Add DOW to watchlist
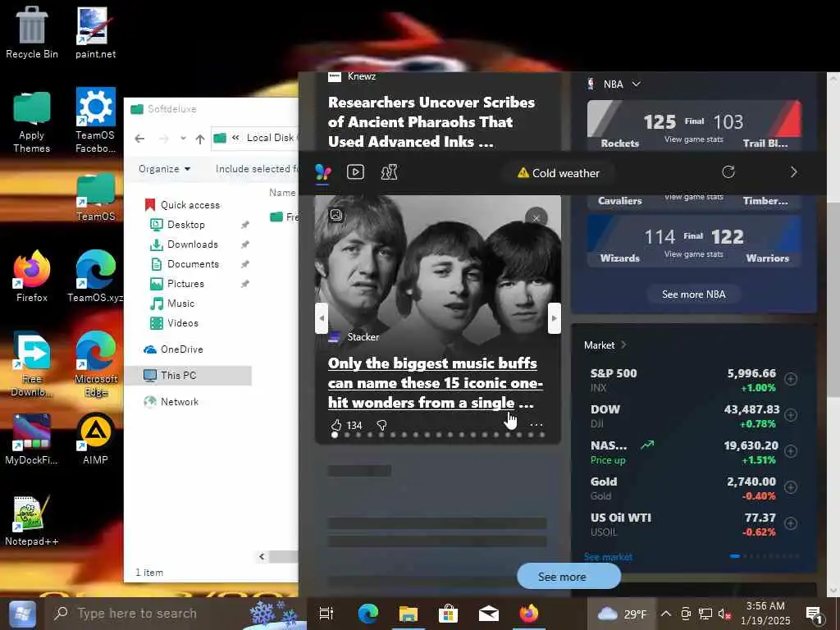The height and width of the screenshot is (630, 840). 791,415
